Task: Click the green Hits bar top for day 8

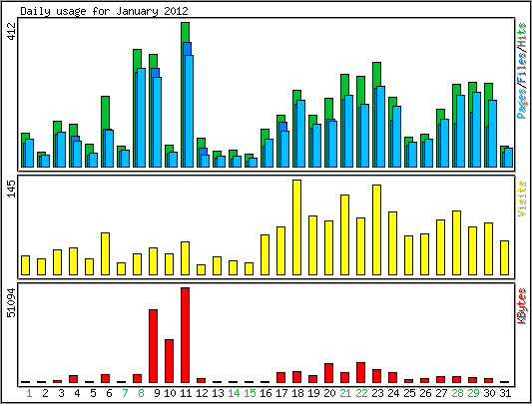Action: (x=138, y=58)
